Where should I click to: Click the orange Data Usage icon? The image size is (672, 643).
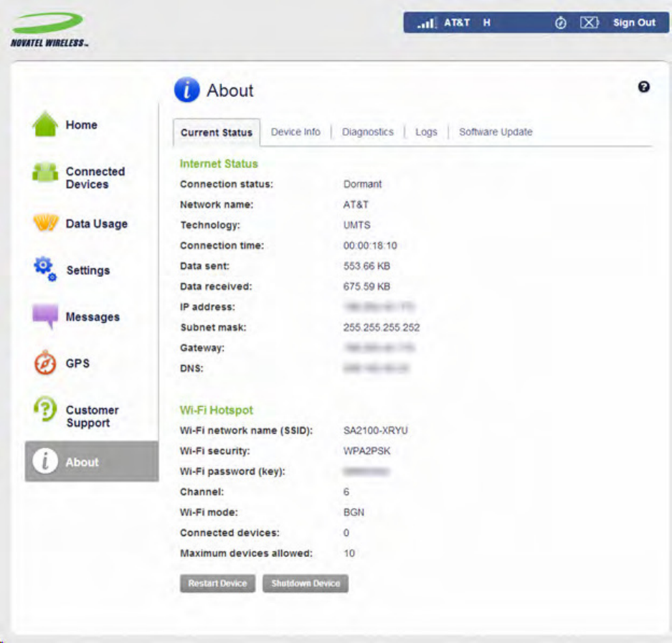click(46, 222)
